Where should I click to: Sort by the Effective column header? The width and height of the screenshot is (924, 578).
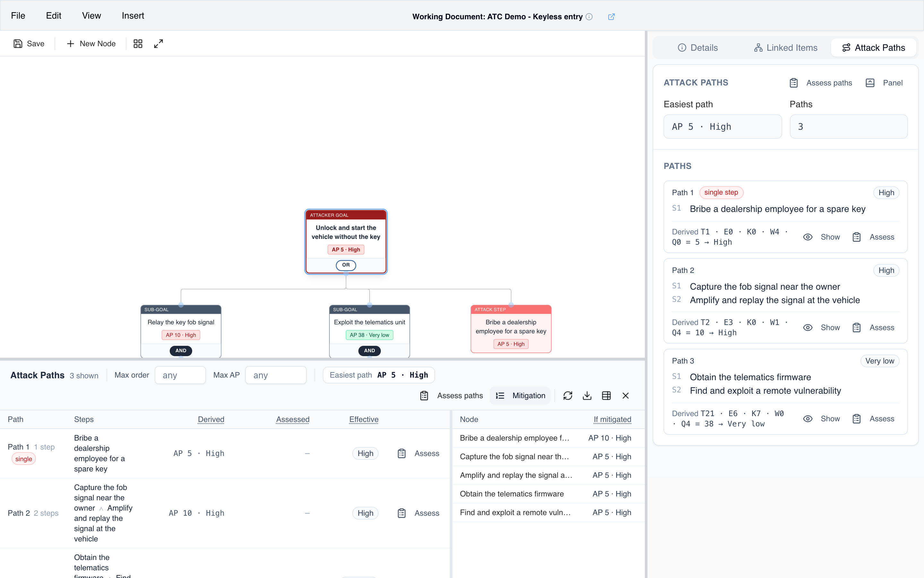364,419
